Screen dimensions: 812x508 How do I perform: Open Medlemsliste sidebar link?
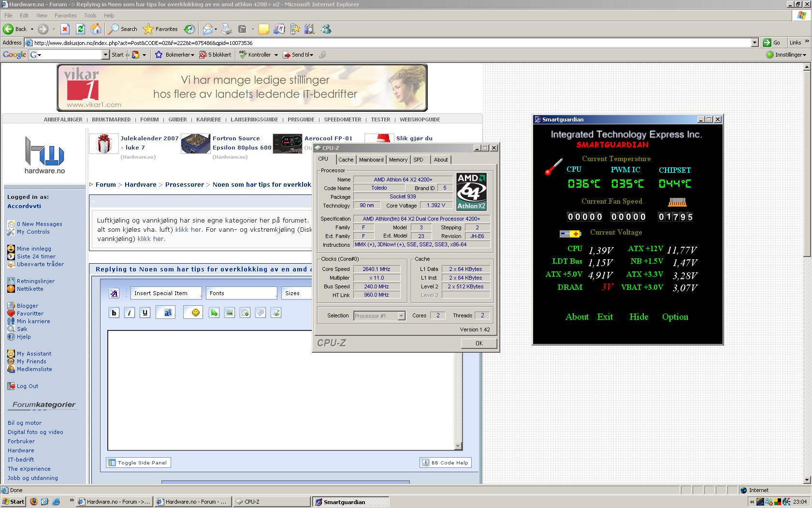click(x=34, y=369)
